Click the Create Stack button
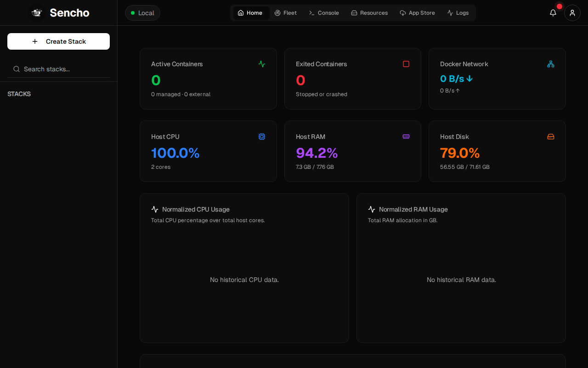 [x=58, y=41]
